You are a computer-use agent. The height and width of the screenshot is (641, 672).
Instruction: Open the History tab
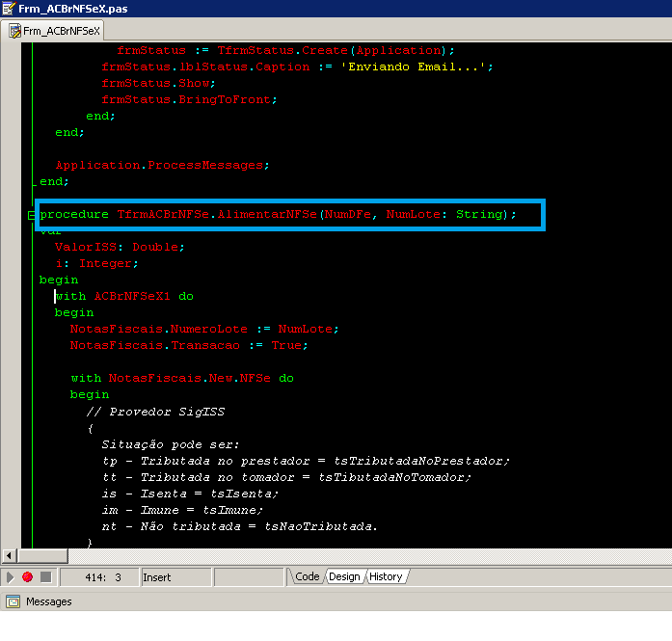point(386,576)
